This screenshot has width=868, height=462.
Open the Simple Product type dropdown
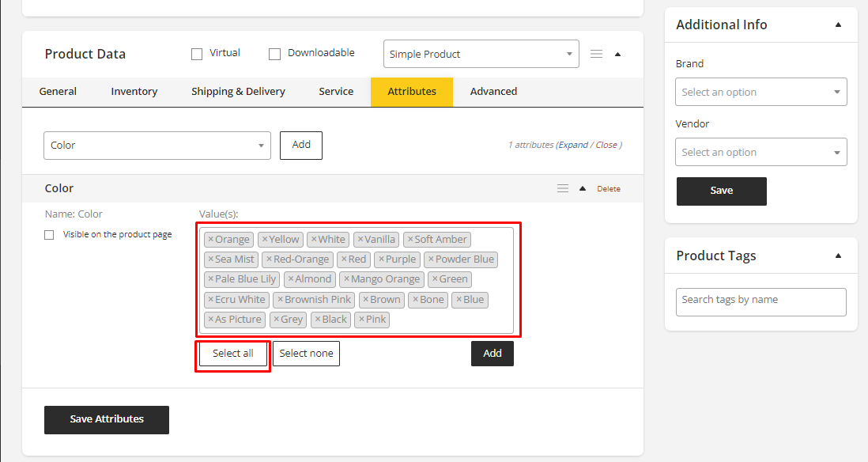481,54
